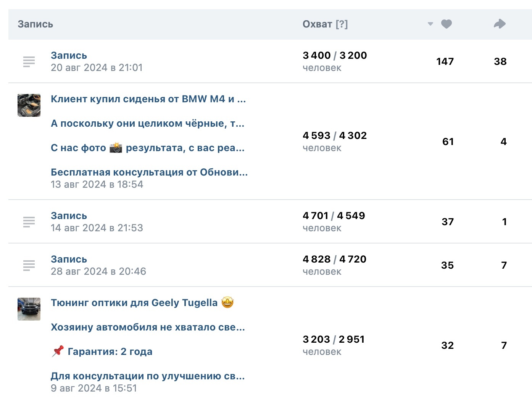This screenshot has height=403, width=532.
Task: Click the pushpin emoji before Гарантия
Action: [x=58, y=351]
